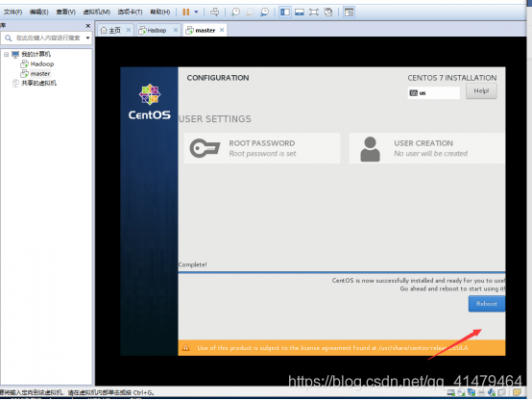Click the user creation person icon

[x=370, y=149]
